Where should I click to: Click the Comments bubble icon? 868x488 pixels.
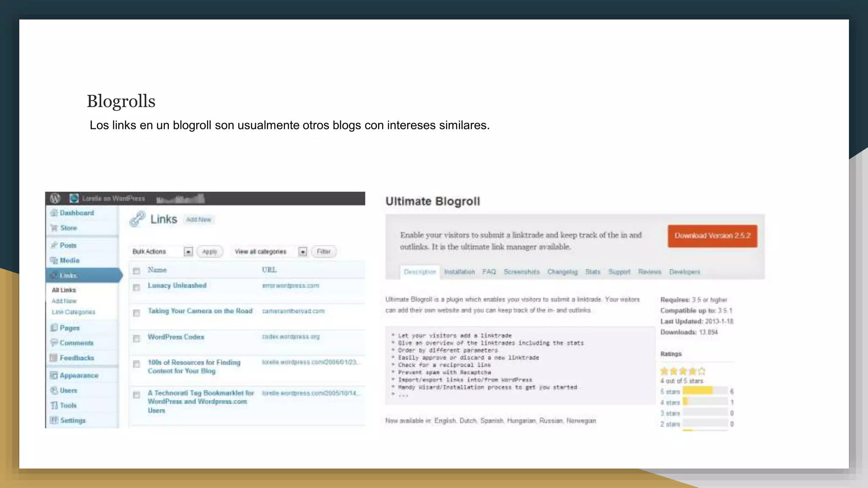pyautogui.click(x=54, y=342)
